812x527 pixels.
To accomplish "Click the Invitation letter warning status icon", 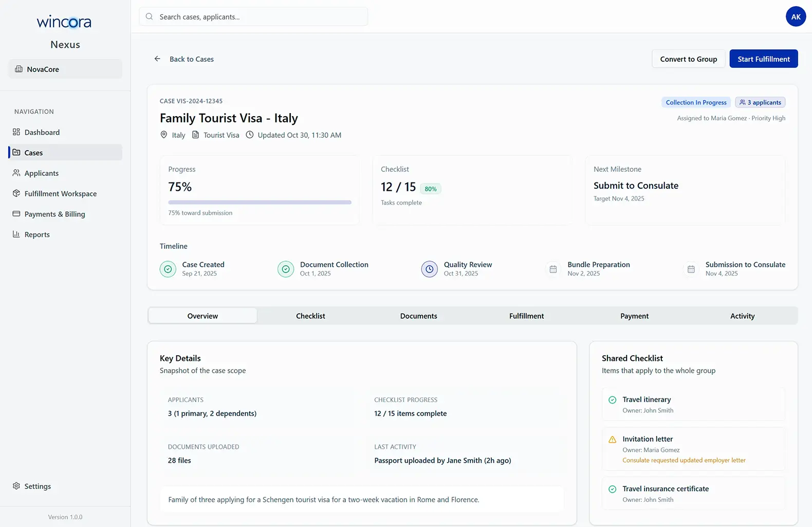I will click(612, 440).
